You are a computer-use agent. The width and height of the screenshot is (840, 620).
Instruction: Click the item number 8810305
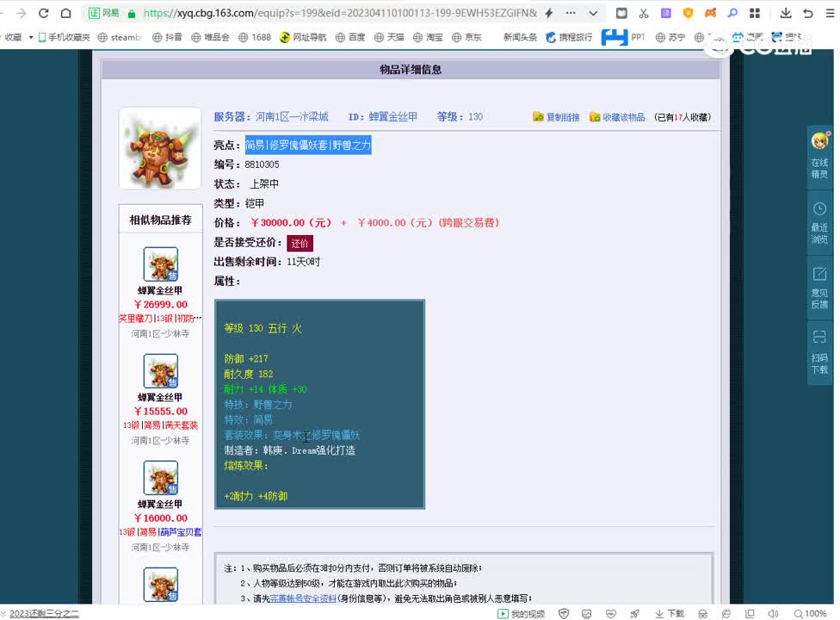tap(262, 164)
